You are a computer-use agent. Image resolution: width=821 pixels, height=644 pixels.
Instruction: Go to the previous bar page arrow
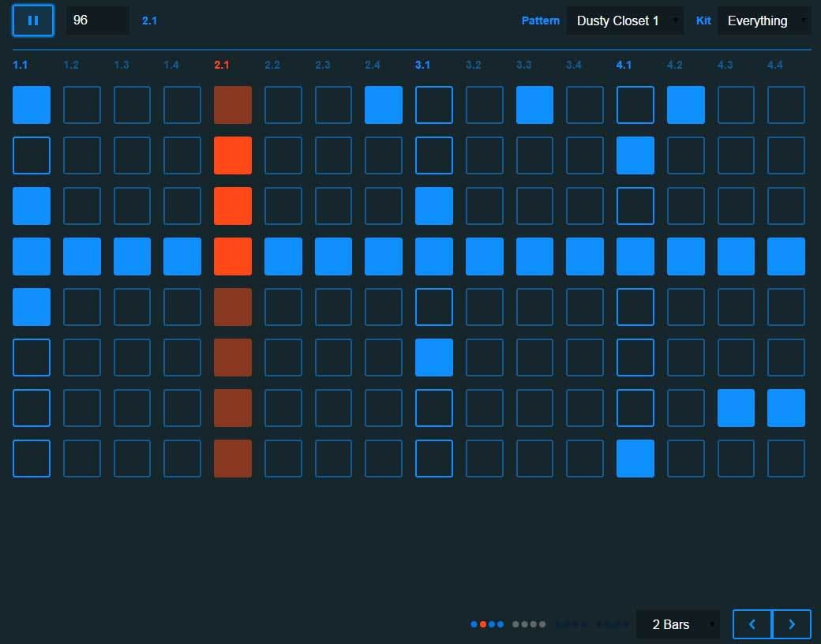[x=752, y=624]
